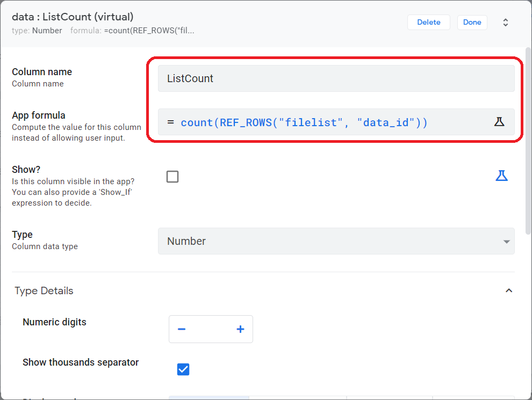Increase numeric digits with plus button
Screen dimensions: 532x400
tap(240, 329)
